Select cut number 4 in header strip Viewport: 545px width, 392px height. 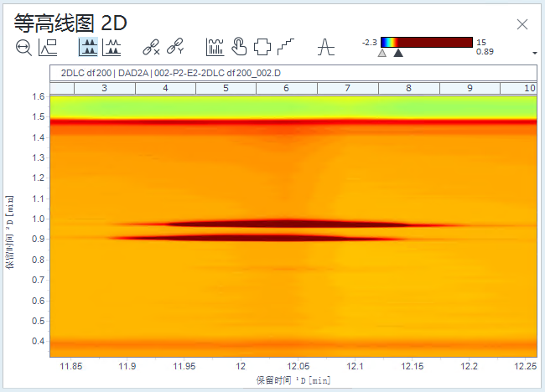(165, 88)
